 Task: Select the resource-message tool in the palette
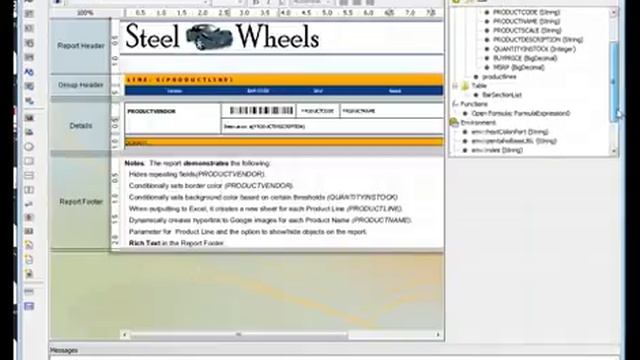point(29,100)
